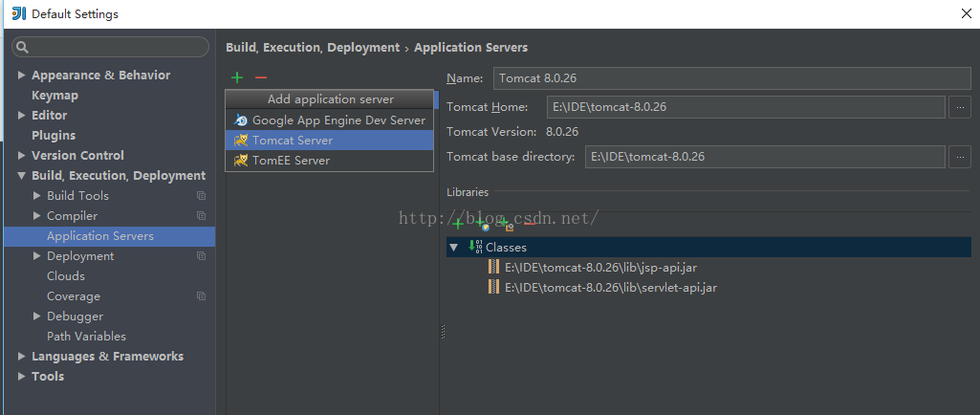Open the Plugins settings page
980x415 pixels.
click(54, 135)
